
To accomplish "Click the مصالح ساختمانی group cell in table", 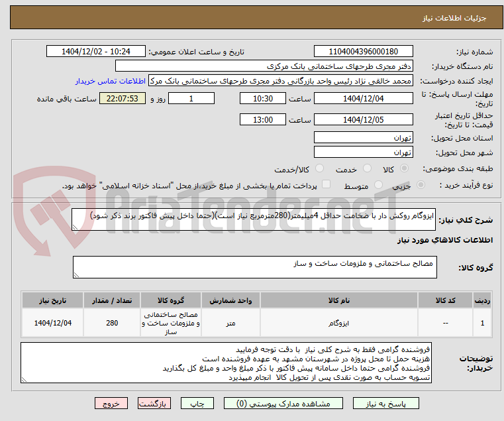I will [x=171, y=323].
